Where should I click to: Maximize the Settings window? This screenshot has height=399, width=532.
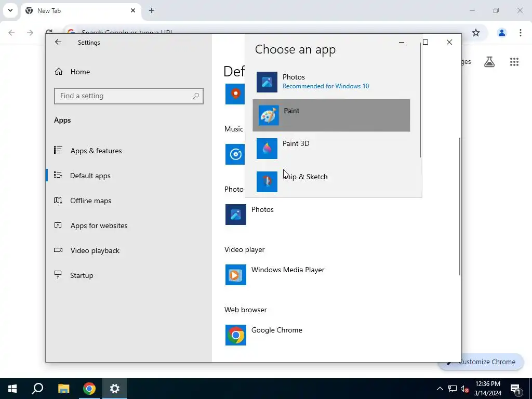425,42
